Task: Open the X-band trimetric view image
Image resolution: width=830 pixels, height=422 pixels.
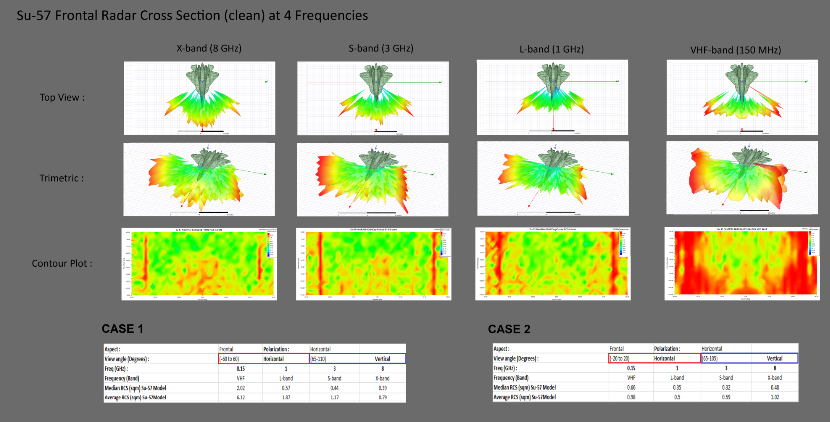Action: 199,179
